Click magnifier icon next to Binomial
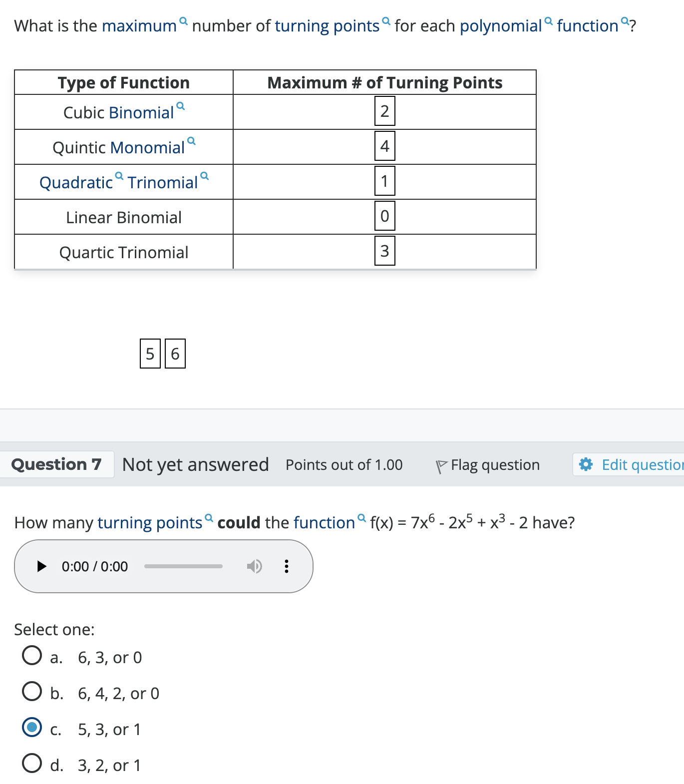This screenshot has width=684, height=784. click(x=181, y=106)
